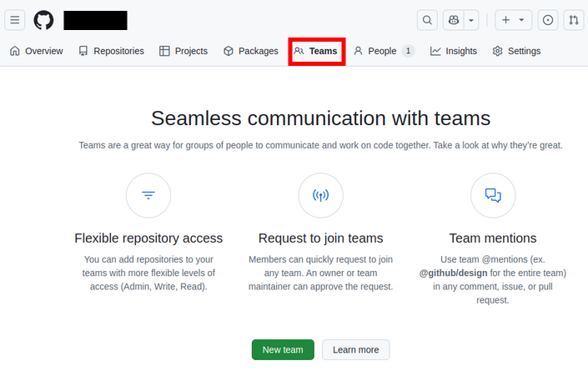Click the table icon in Projects tab

[x=164, y=51]
